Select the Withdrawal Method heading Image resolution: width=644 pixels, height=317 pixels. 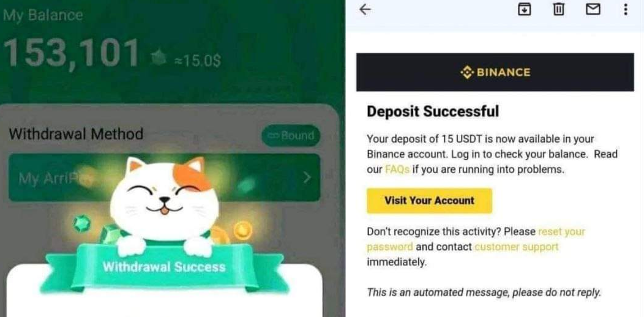[x=76, y=134]
